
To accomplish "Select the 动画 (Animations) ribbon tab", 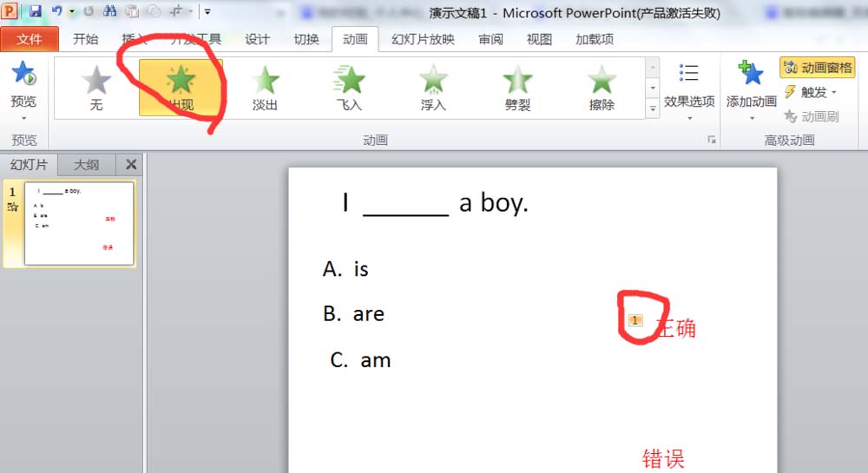I will (355, 39).
